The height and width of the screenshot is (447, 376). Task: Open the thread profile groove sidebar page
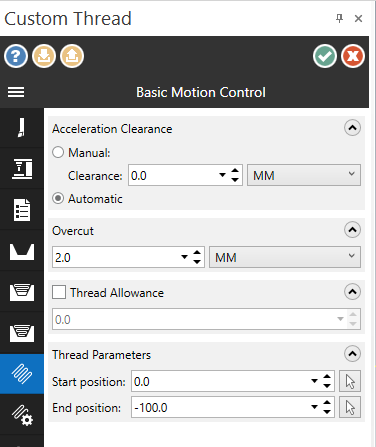[x=22, y=251]
